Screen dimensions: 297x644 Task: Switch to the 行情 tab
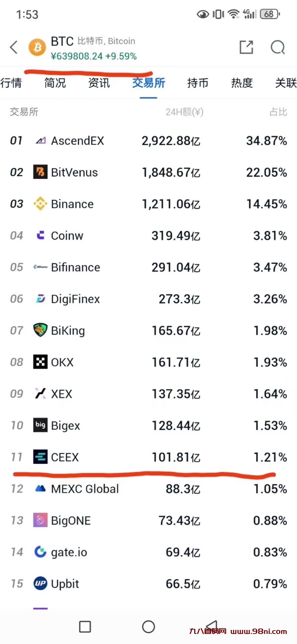[x=11, y=83]
